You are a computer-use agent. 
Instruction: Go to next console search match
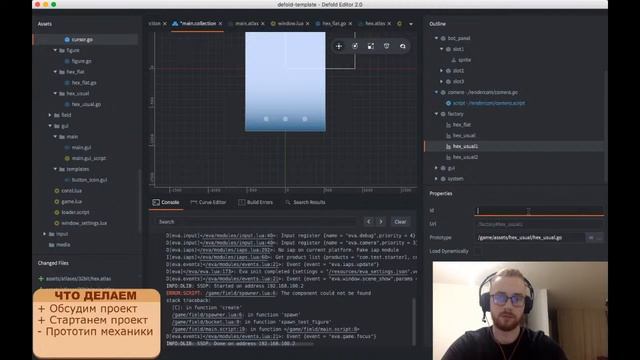pyautogui.click(x=381, y=222)
